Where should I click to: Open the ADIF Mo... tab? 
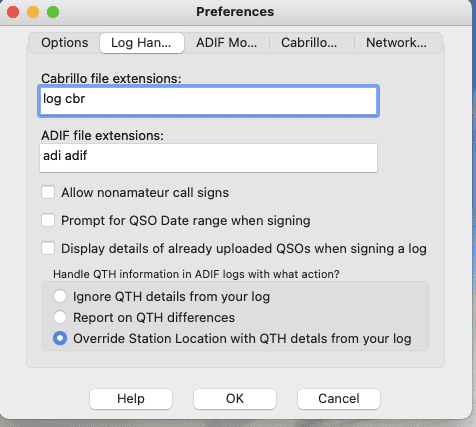(x=227, y=43)
